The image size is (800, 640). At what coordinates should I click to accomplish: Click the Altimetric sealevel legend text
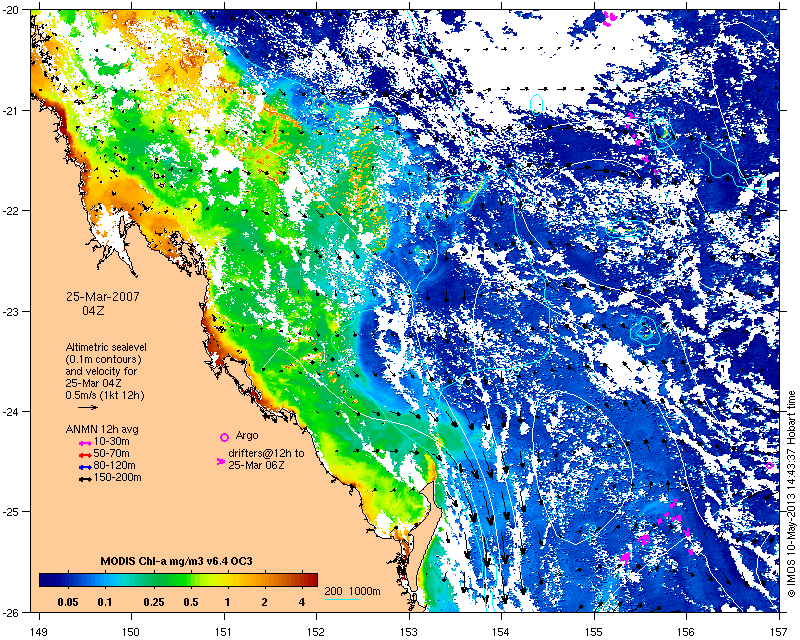pos(106,347)
